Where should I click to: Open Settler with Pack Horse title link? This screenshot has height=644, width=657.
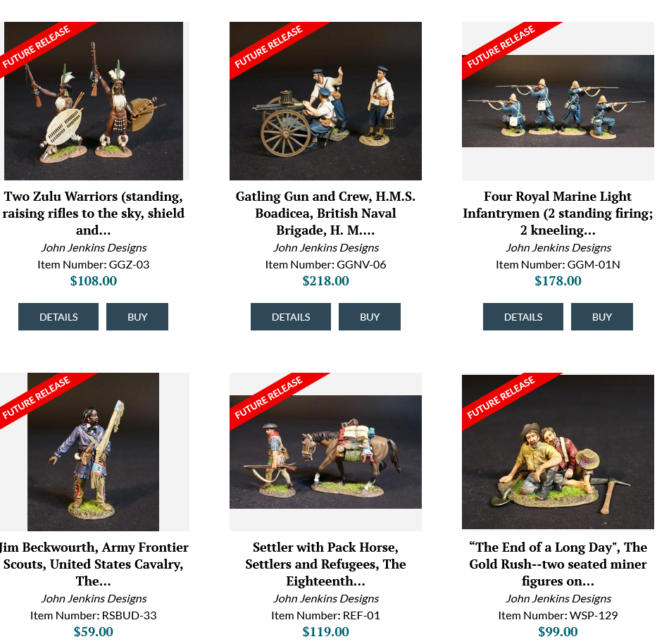click(x=325, y=564)
